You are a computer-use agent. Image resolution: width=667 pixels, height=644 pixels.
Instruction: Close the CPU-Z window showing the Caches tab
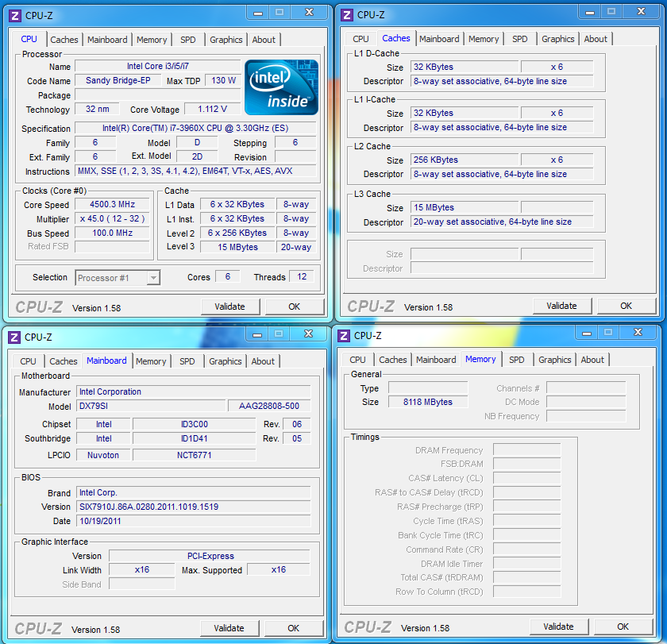pos(642,12)
